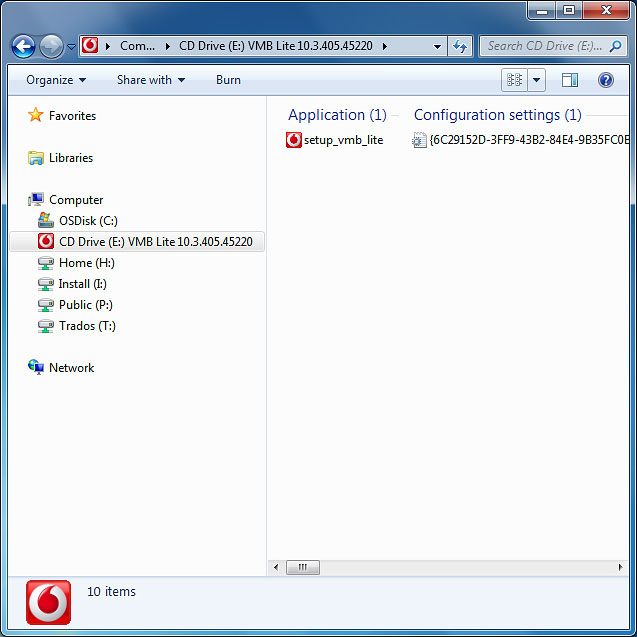Click the Forward navigation arrow button
Image resolution: width=637 pixels, height=637 pixels.
[51, 46]
